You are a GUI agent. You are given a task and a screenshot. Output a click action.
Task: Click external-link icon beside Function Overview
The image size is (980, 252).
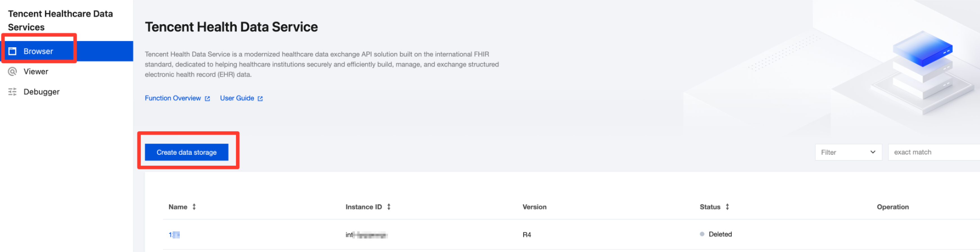click(207, 99)
